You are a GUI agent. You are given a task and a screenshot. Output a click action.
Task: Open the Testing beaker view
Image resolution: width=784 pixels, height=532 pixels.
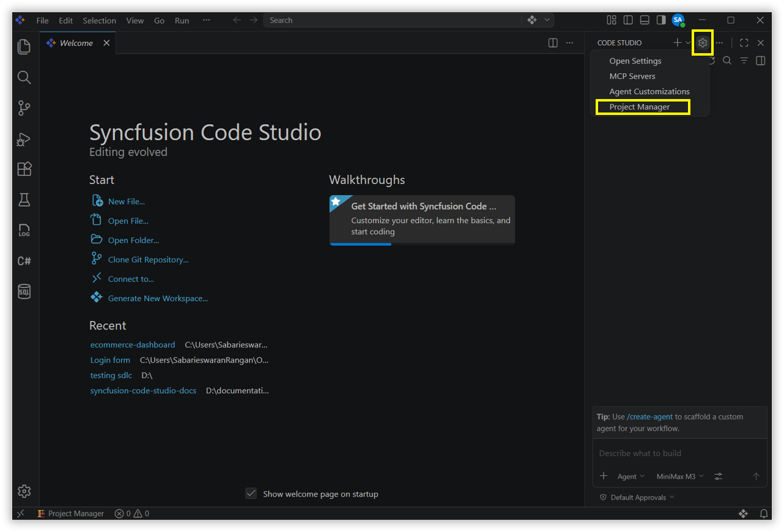coord(24,199)
